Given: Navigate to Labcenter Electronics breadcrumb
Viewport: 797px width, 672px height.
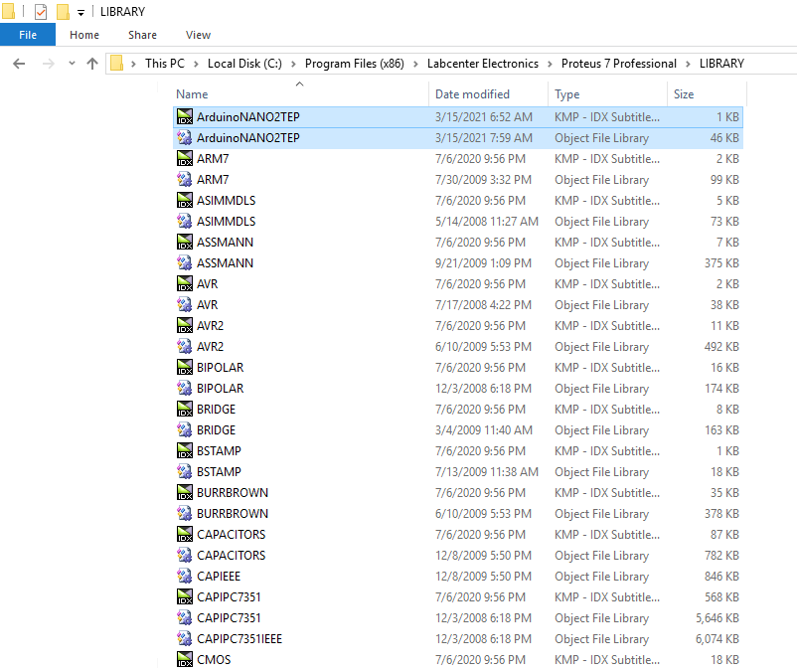Looking at the screenshot, I should (x=483, y=64).
